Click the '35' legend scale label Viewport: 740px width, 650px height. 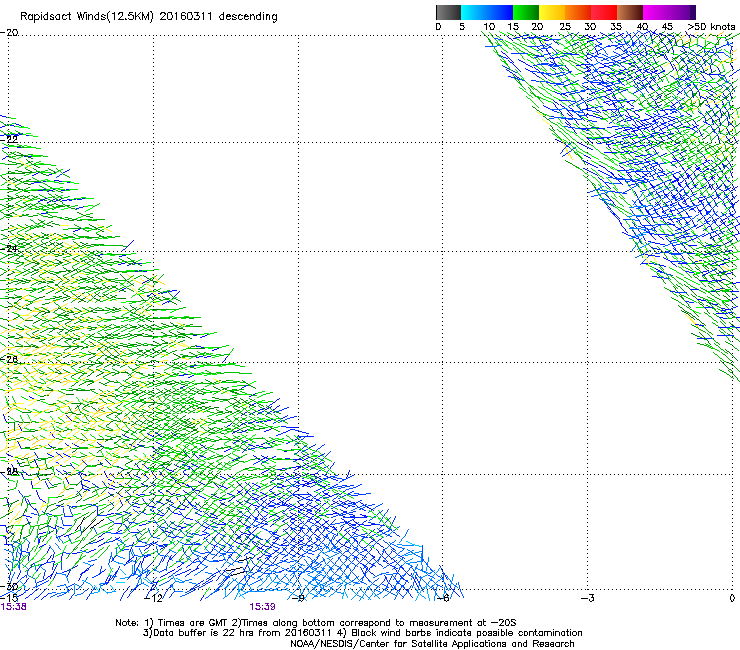616,27
